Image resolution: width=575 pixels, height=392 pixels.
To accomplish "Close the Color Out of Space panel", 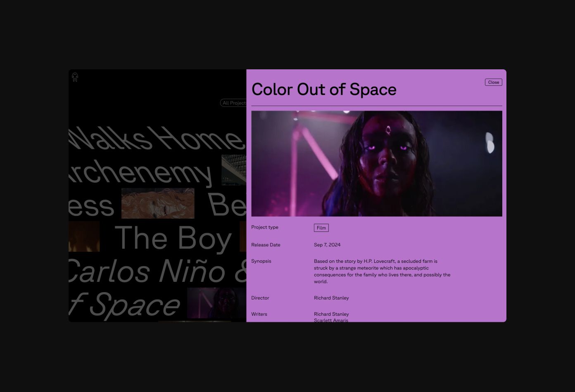I will pos(493,82).
